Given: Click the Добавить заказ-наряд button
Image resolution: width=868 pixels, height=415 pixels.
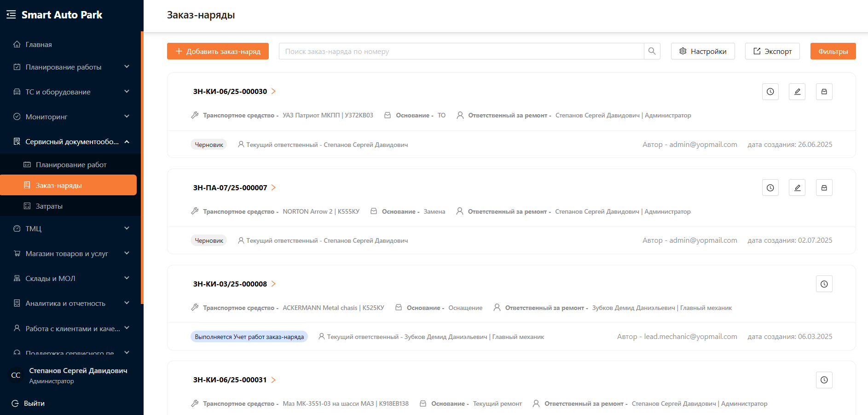Looking at the screenshot, I should [218, 51].
